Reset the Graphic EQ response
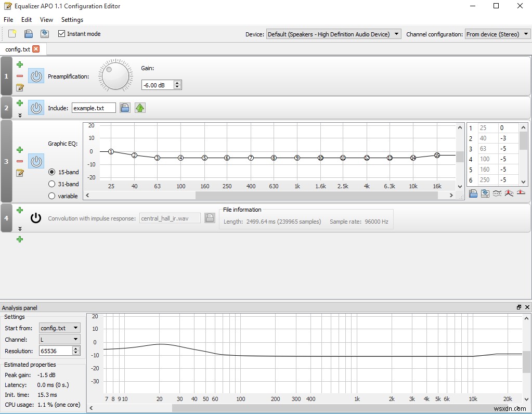Screen dimensions: 532x414 coord(521,193)
